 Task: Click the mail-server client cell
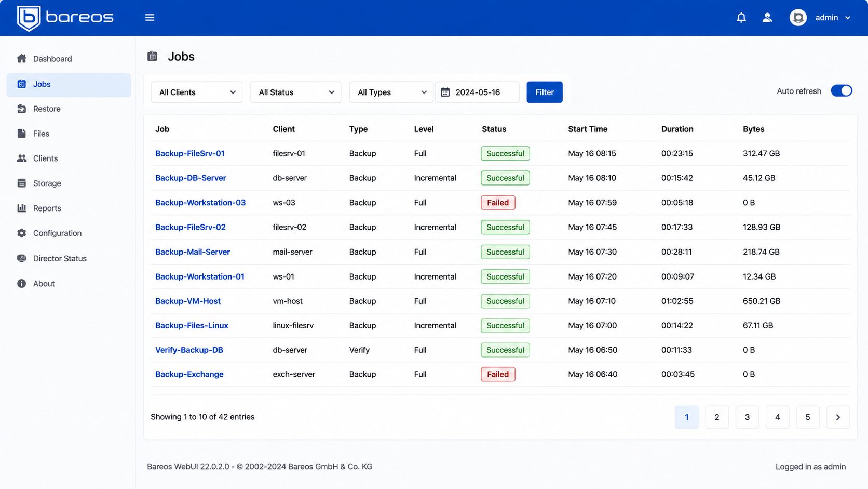293,252
